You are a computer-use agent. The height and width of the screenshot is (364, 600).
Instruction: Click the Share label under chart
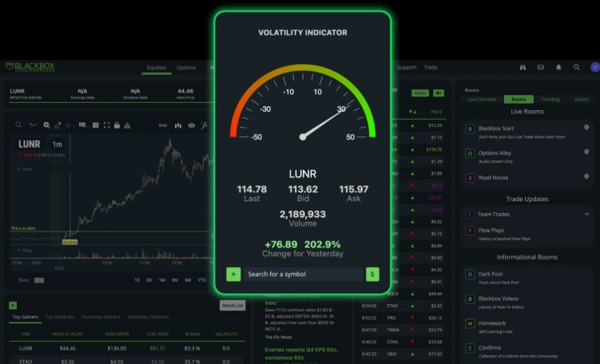click(x=23, y=280)
